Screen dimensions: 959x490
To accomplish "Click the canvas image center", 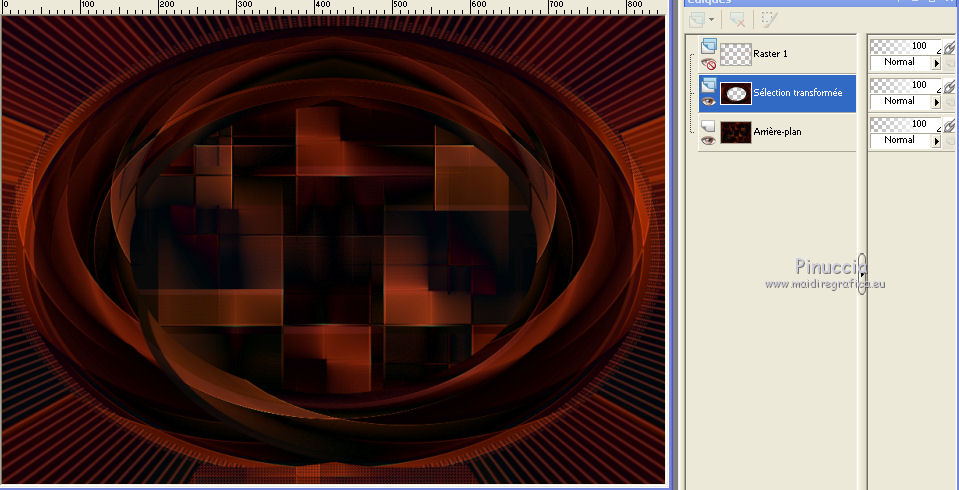I will pyautogui.click(x=333, y=250).
